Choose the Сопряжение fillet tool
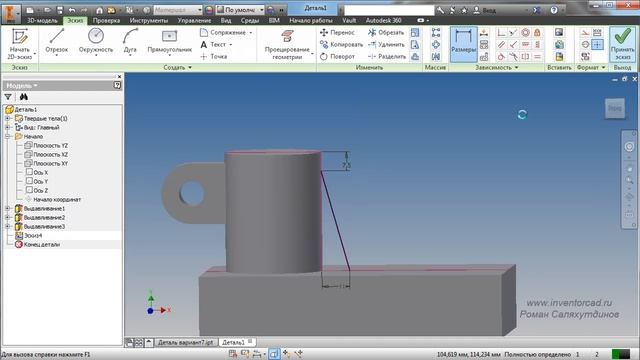This screenshot has width=640, height=360. click(227, 32)
